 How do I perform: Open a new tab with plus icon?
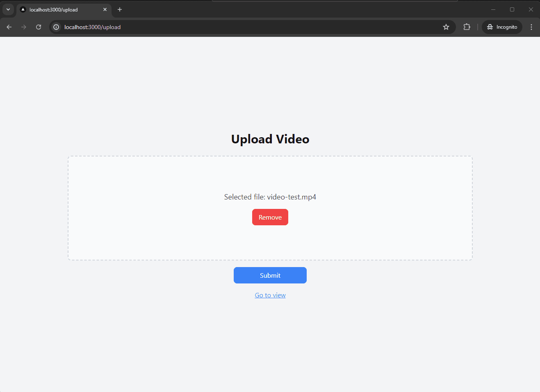(120, 9)
